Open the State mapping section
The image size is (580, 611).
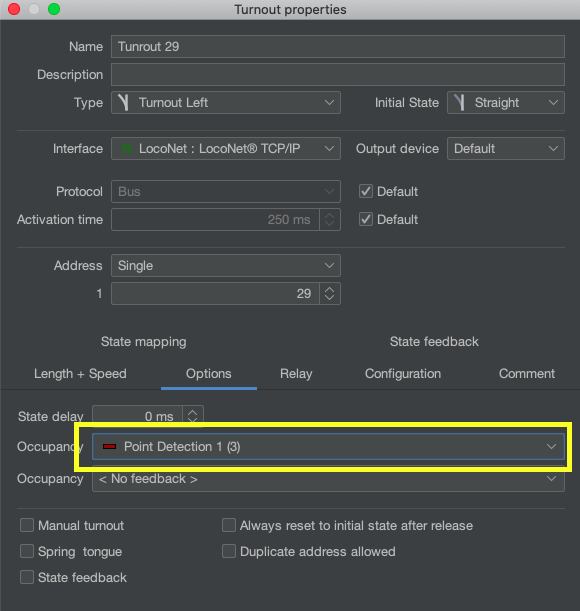click(x=143, y=341)
